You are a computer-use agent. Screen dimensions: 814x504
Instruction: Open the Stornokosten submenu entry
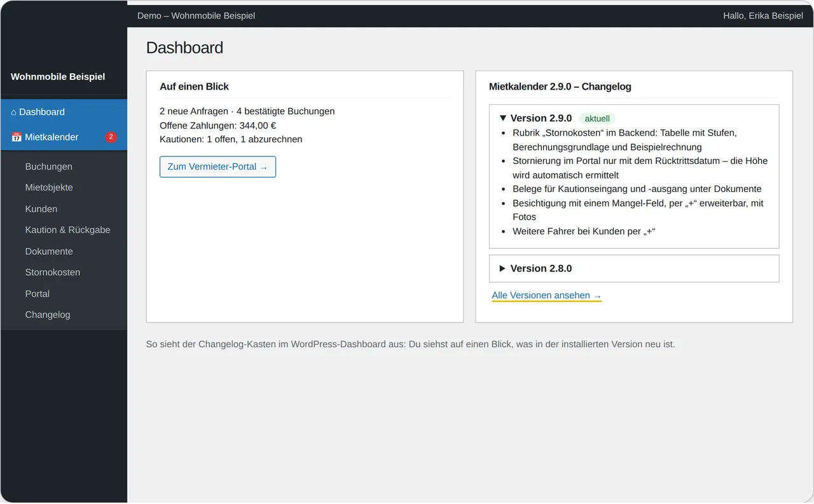tap(53, 273)
